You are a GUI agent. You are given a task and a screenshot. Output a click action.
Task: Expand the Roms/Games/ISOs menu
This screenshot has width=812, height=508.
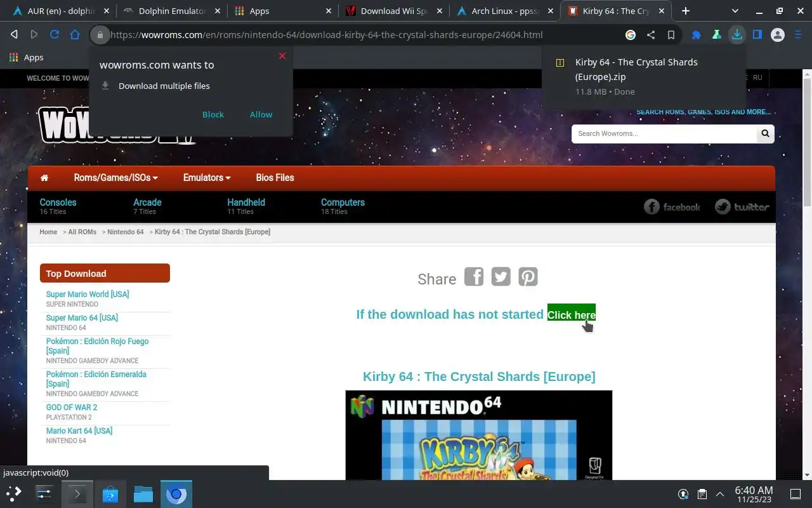[115, 178]
